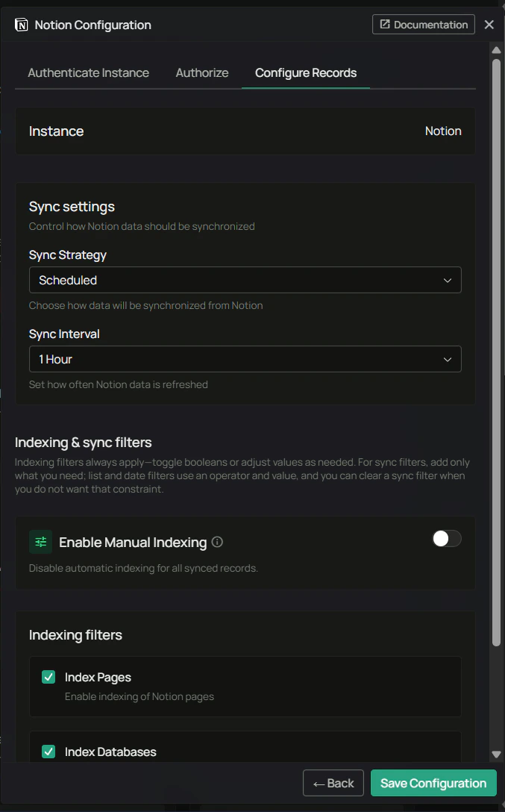Viewport: 505px width, 812px height.
Task: Click the info icon beside Enable Manual Indexing
Action: [217, 542]
